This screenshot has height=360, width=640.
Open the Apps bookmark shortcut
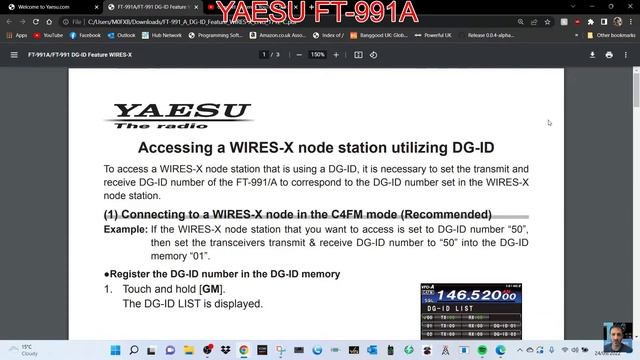point(17,36)
